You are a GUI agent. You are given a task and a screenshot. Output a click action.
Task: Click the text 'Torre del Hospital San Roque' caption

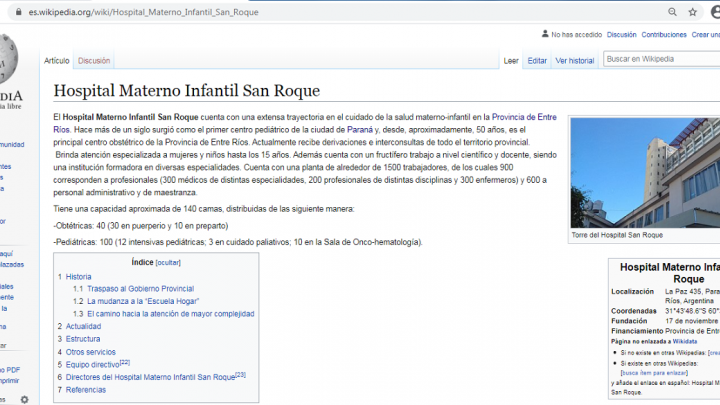(617, 235)
